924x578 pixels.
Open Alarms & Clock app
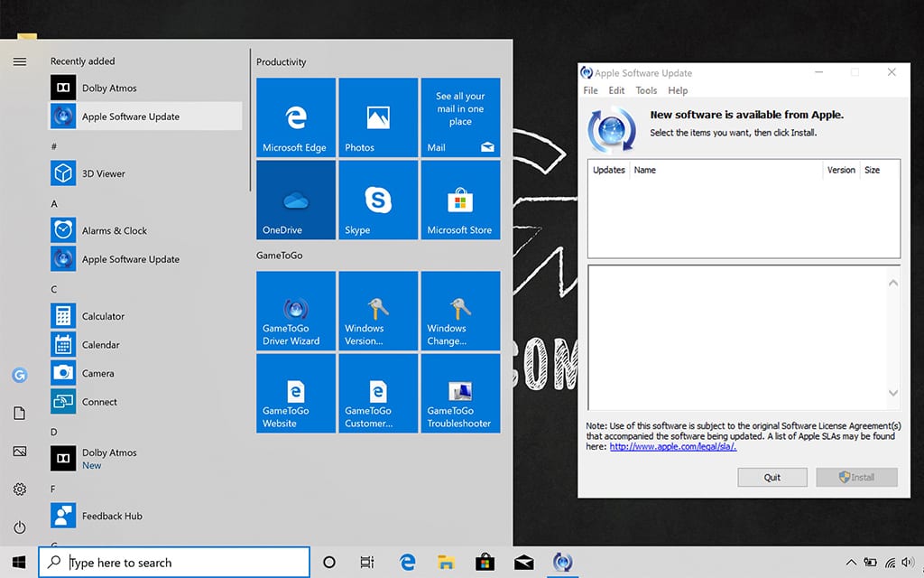(145, 230)
